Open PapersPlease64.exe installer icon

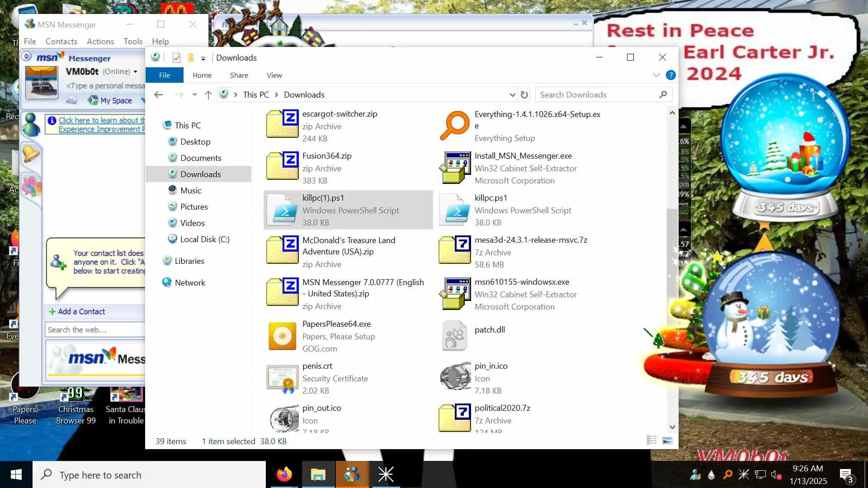click(282, 336)
